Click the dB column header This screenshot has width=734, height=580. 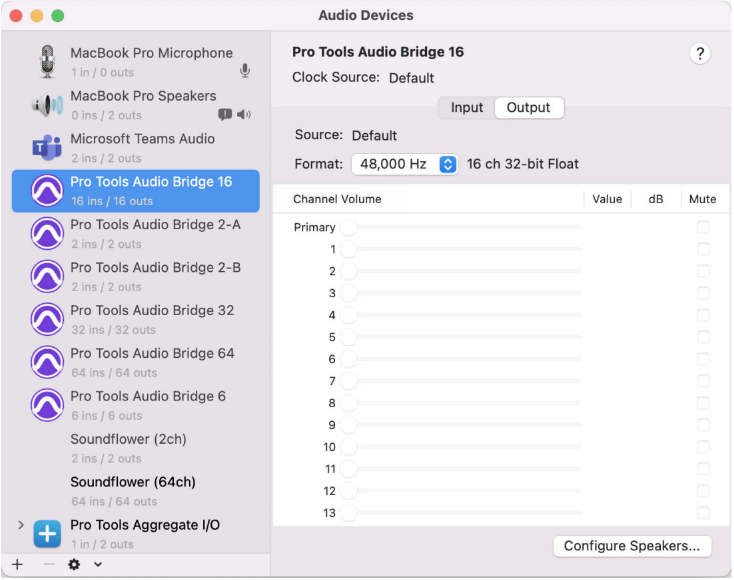(655, 199)
